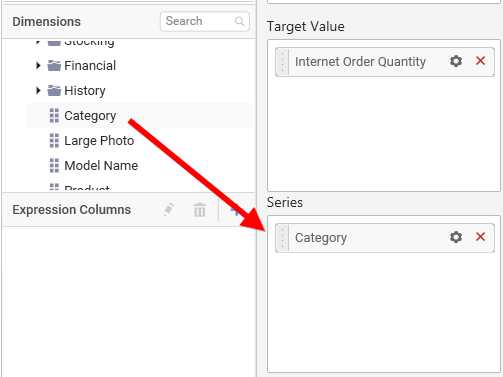Screen dimensions: 503x377
Task: Select the Model Name dimension
Action: (101, 166)
